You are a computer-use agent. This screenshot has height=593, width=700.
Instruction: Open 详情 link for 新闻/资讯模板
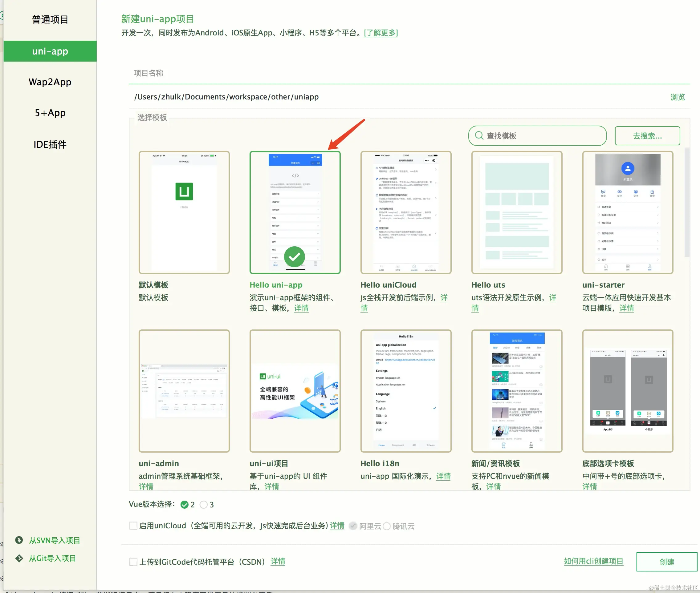click(494, 486)
